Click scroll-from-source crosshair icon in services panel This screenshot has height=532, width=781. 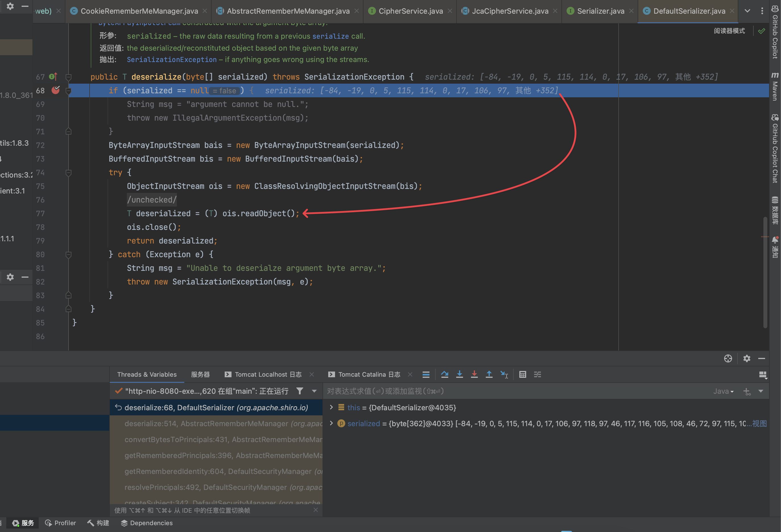728,358
